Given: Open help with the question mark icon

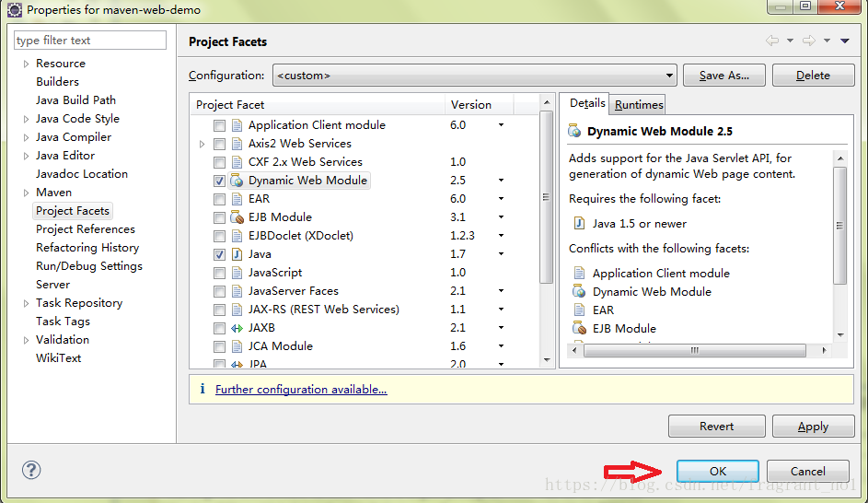Looking at the screenshot, I should 31,471.
